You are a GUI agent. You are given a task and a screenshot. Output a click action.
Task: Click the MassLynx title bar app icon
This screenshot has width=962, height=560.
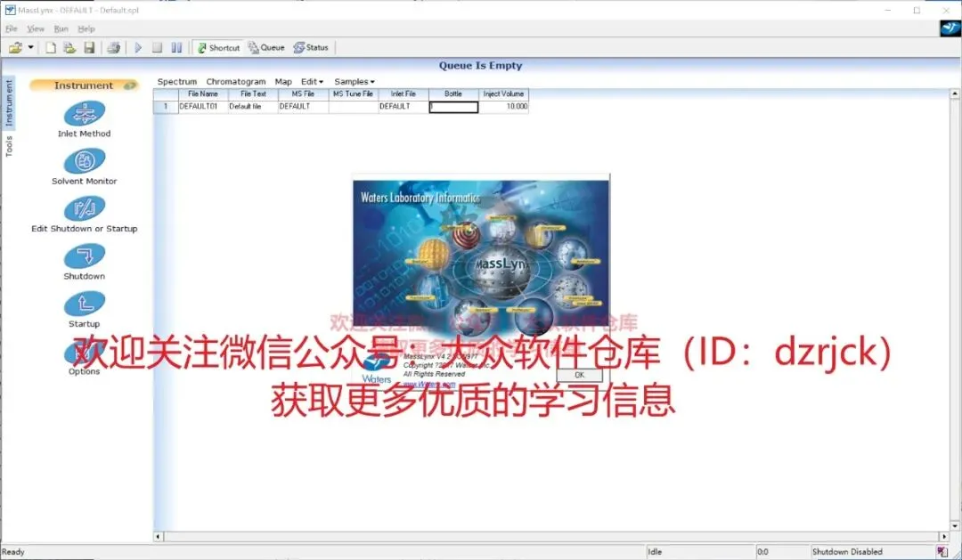click(10, 10)
